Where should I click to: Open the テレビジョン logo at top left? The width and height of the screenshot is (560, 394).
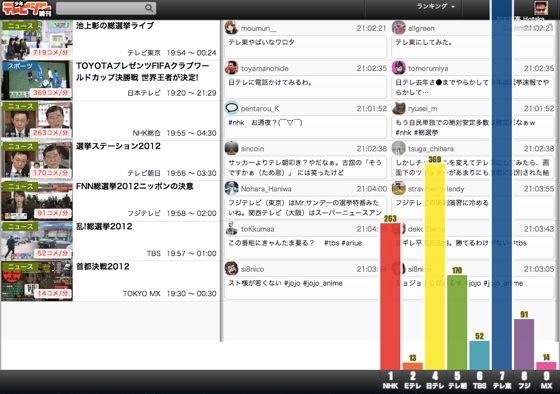click(x=27, y=9)
